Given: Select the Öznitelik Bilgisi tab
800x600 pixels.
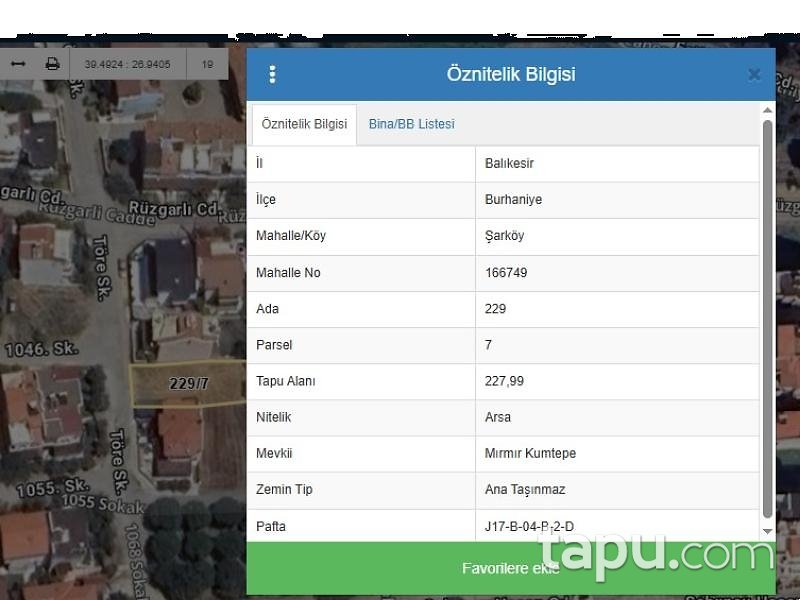Looking at the screenshot, I should click(304, 124).
